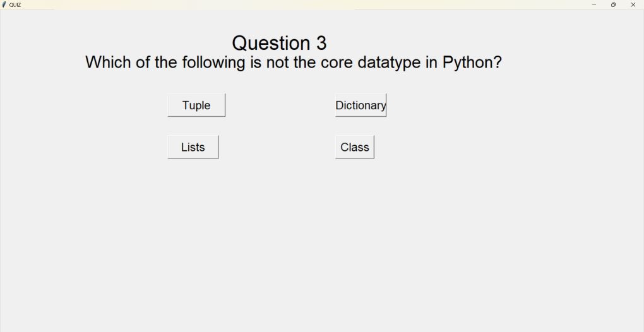Click the Python datatype question text
This screenshot has width=644, height=332.
[293, 62]
